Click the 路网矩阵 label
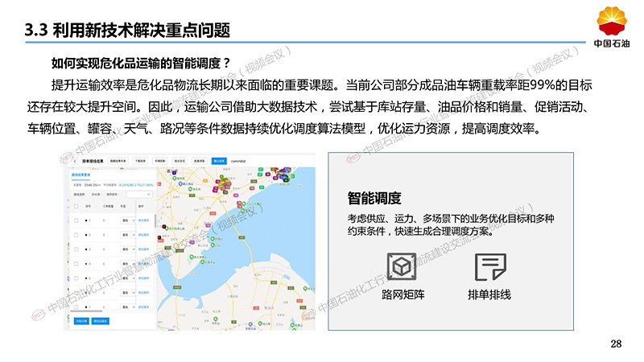This screenshot has height=362, width=644. point(403,294)
